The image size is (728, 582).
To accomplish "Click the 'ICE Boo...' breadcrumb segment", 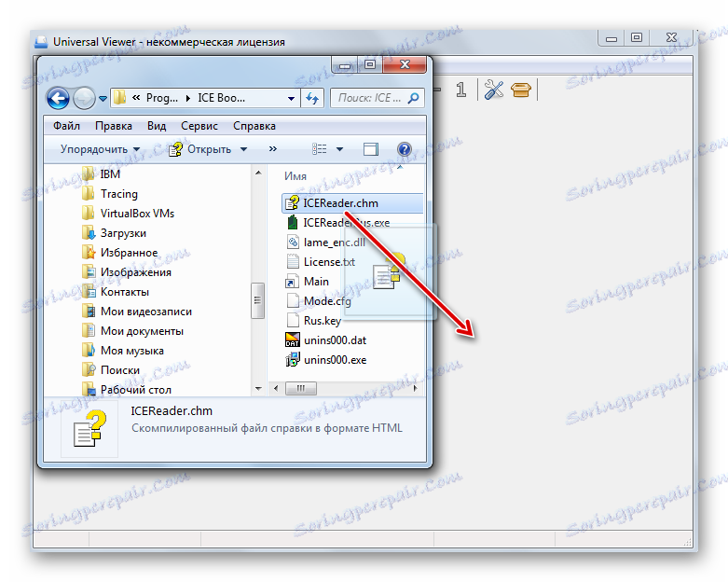I will coord(221,98).
